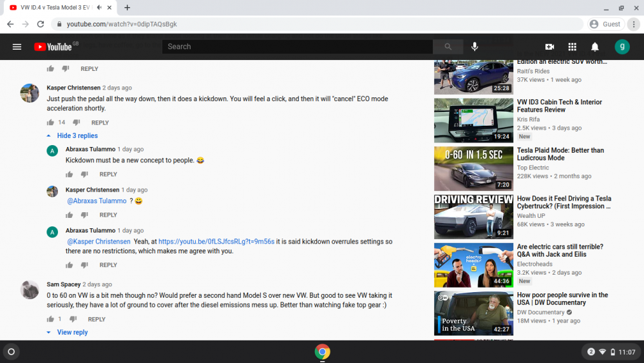Open the notifications bell
Viewport: 644px width, 363px height.
[x=594, y=47]
